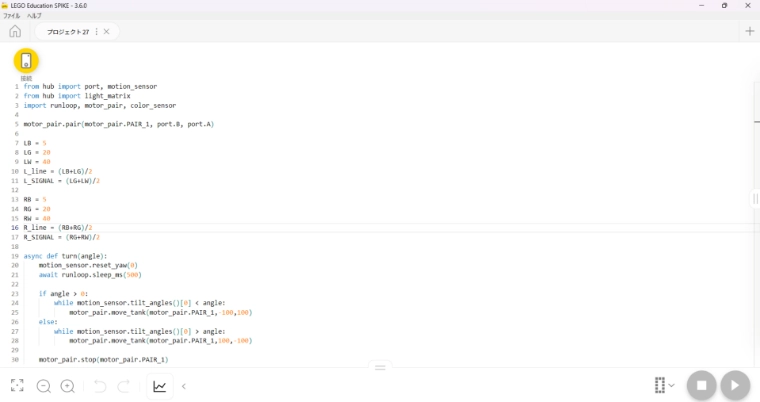Click 'L_line = (LB+LG)/2' line
Image resolution: width=760 pixels, height=402 pixels.
pyautogui.click(x=58, y=171)
